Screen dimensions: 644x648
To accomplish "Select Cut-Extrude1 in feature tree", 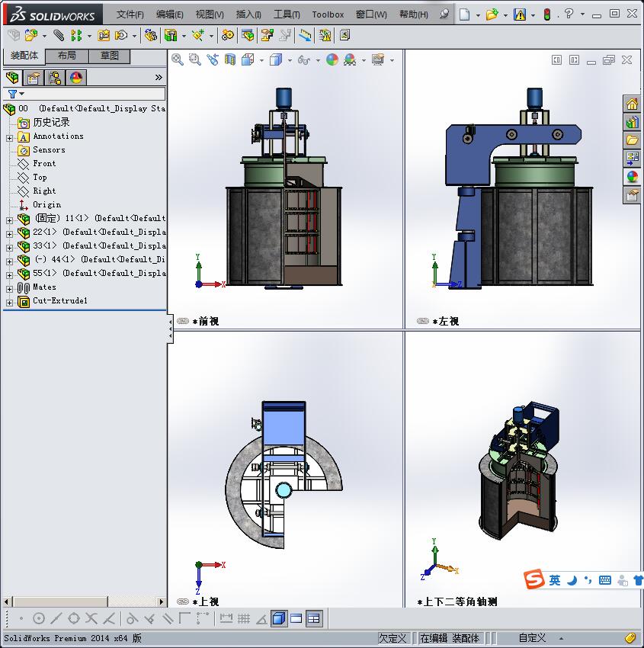I will (x=59, y=301).
